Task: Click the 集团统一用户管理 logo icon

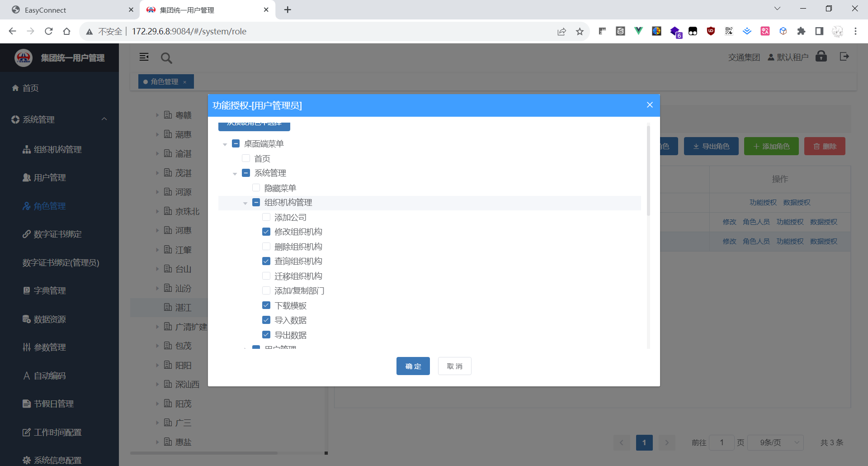Action: pos(24,58)
